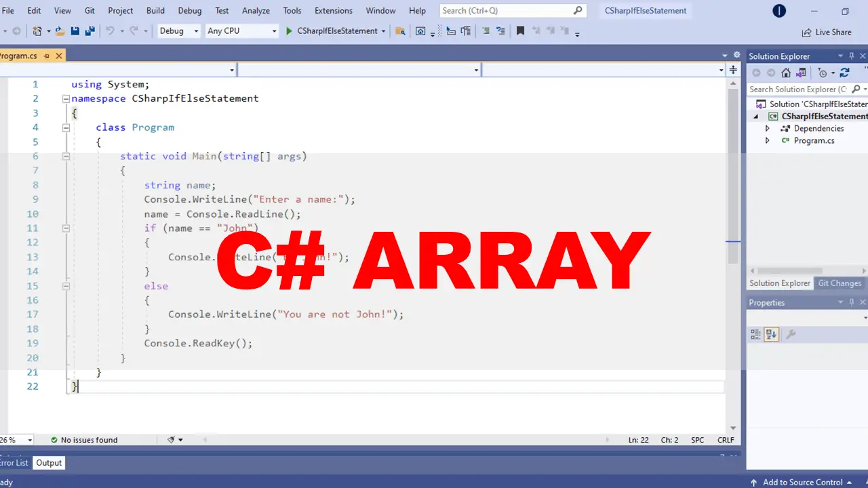Click the Save All icon

click(x=90, y=30)
